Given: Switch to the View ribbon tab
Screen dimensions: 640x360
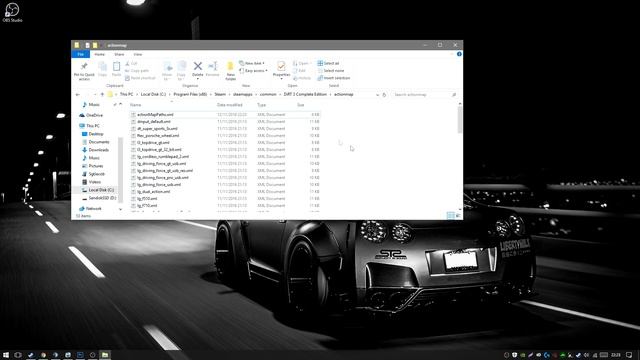Looking at the screenshot, I should 138,54.
